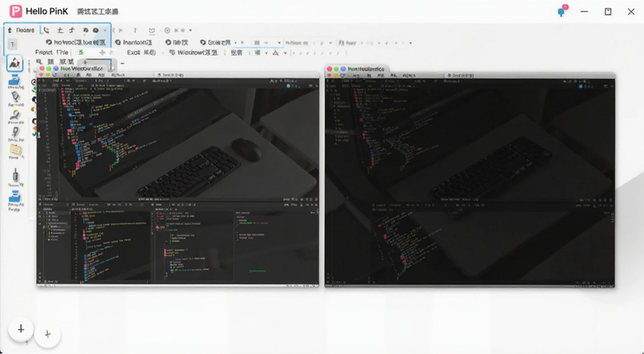Viewport: 644px width, 354px height.
Task: Click the USB pen device sidebar icon
Action: click(15, 175)
